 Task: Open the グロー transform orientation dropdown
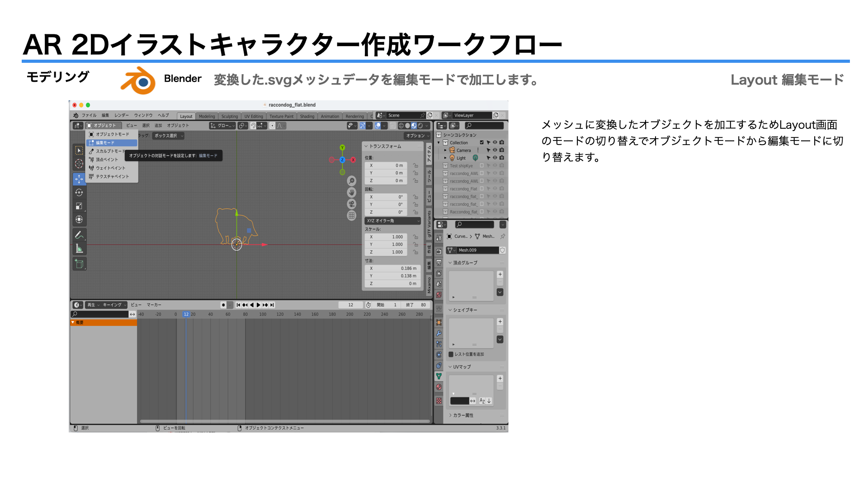point(222,126)
